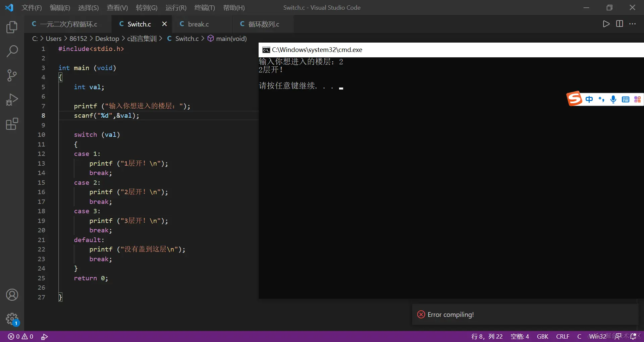Image resolution: width=644 pixels, height=342 pixels.
Task: Expand the c语言集训 breadcrumb folder
Action: pyautogui.click(x=142, y=39)
